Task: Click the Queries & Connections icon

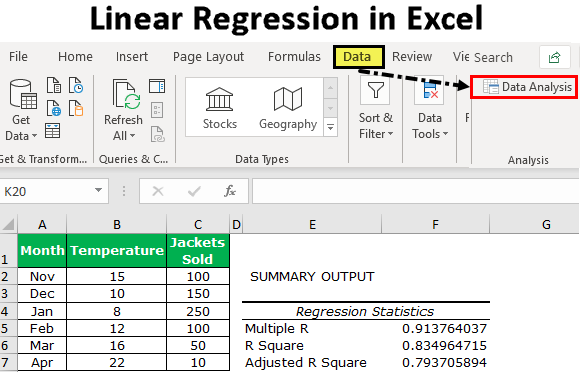Action: pos(157,86)
